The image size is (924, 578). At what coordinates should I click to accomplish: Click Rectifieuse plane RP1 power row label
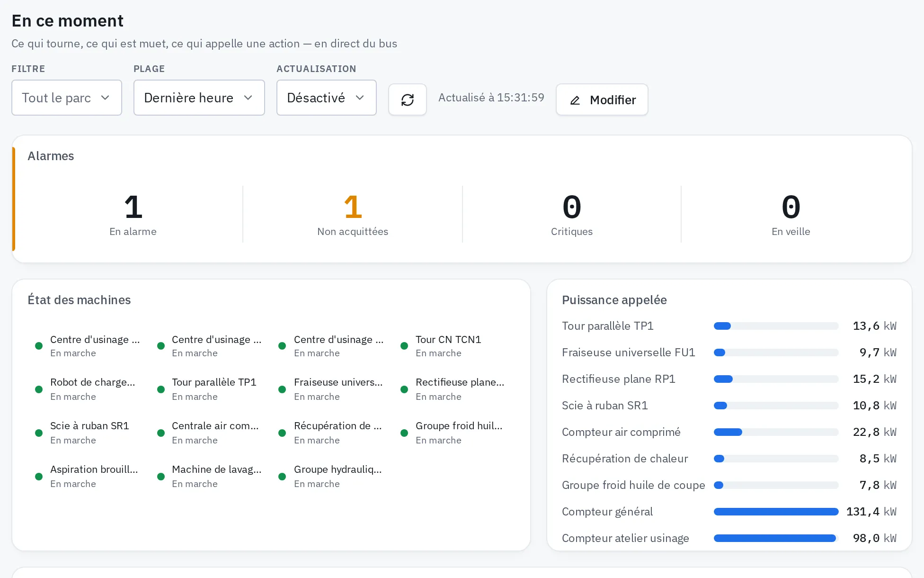619,379
